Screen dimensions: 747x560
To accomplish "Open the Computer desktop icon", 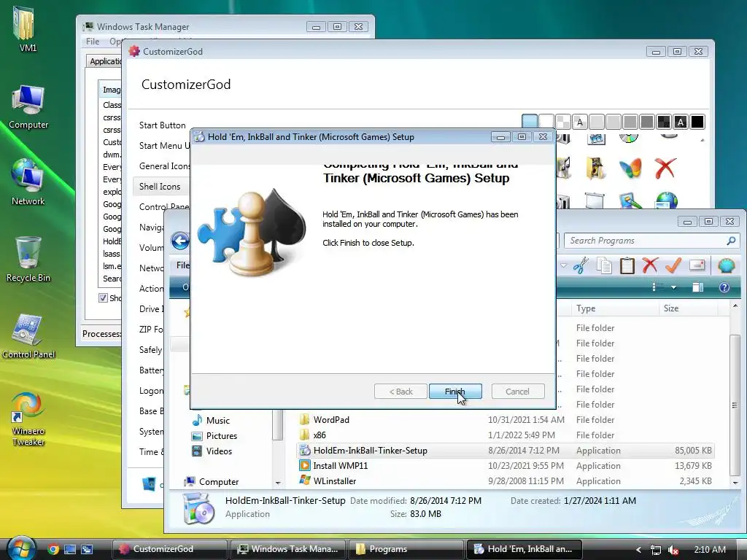I will (x=28, y=106).
